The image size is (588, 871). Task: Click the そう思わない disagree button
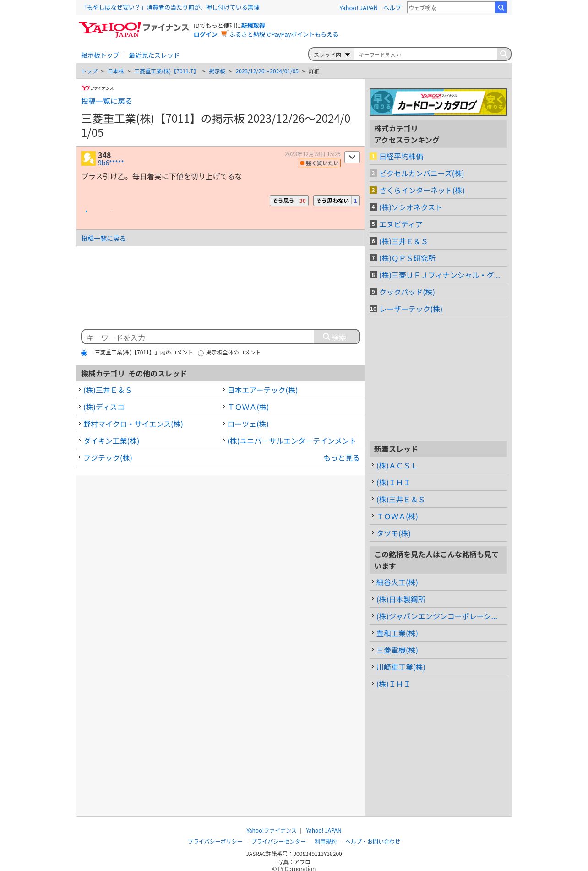point(337,201)
